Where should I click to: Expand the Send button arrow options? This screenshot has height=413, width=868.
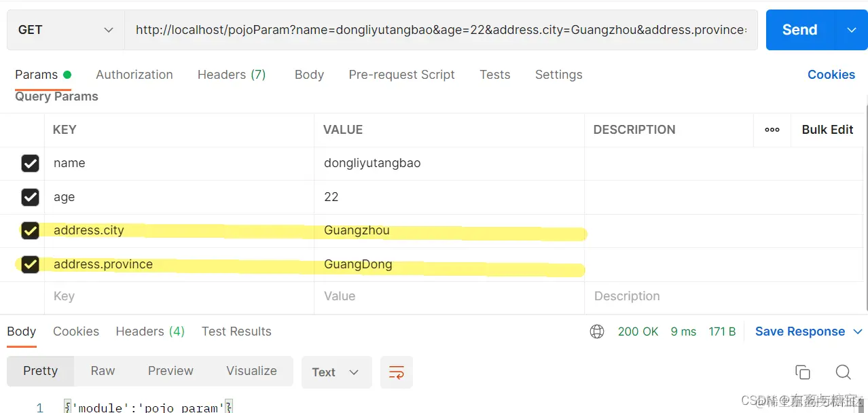click(852, 30)
